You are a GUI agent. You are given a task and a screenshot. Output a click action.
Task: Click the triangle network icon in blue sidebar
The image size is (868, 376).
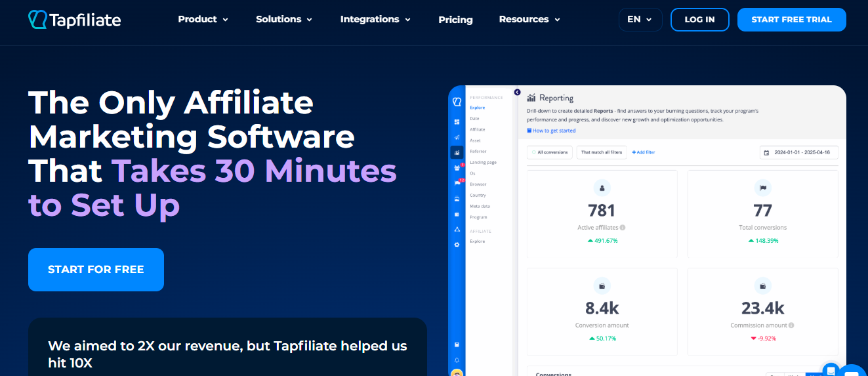[457, 229]
